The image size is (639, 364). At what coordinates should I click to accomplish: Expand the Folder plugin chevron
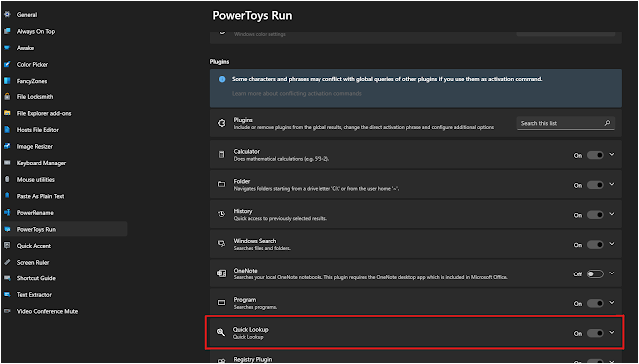(x=612, y=184)
